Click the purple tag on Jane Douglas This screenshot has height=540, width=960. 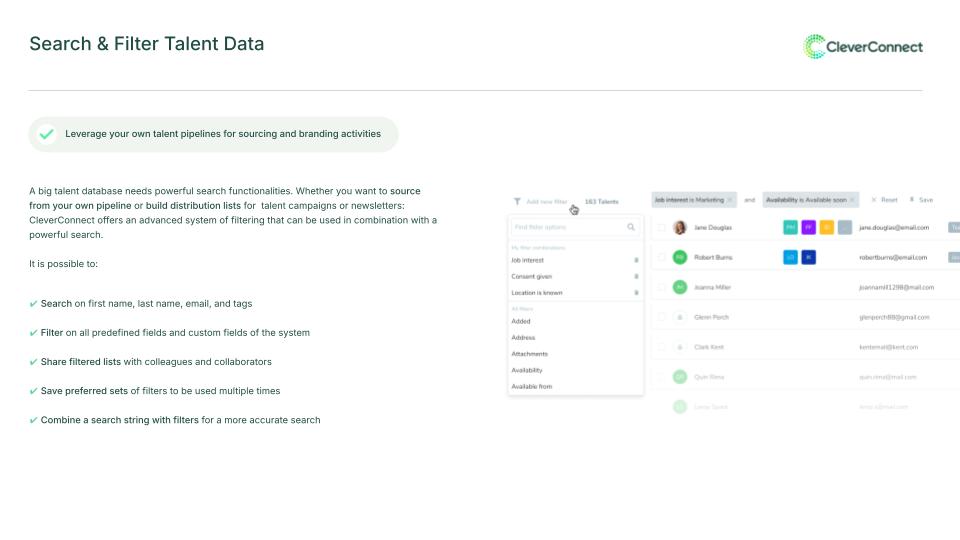[808, 228]
